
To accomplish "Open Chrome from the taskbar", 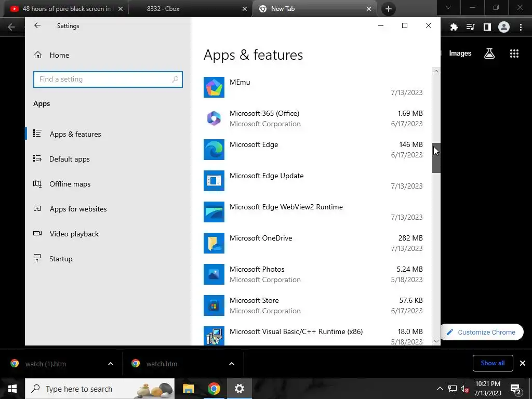I will [214, 389].
